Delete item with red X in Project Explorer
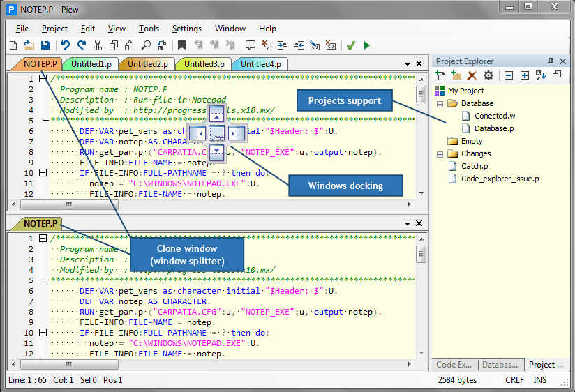 pos(472,75)
